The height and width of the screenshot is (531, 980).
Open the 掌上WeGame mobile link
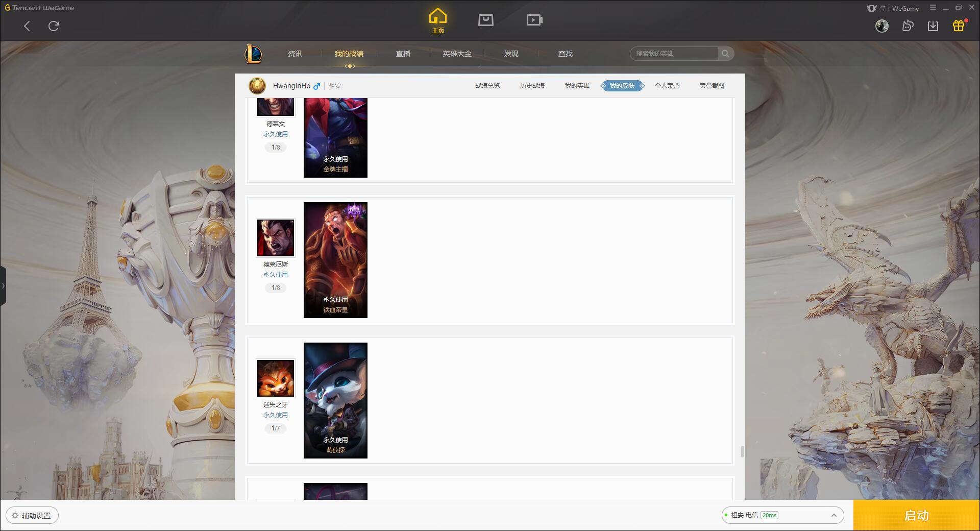(x=893, y=8)
